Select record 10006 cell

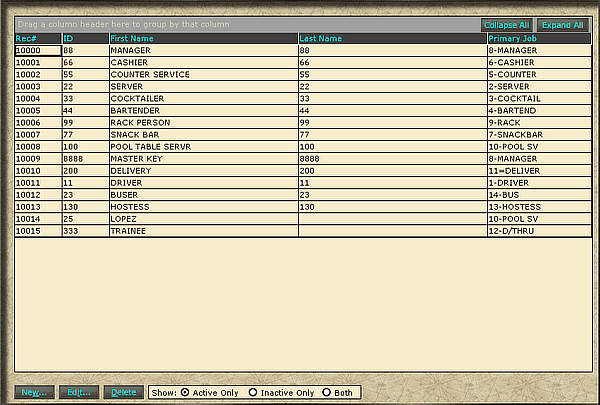click(x=38, y=123)
